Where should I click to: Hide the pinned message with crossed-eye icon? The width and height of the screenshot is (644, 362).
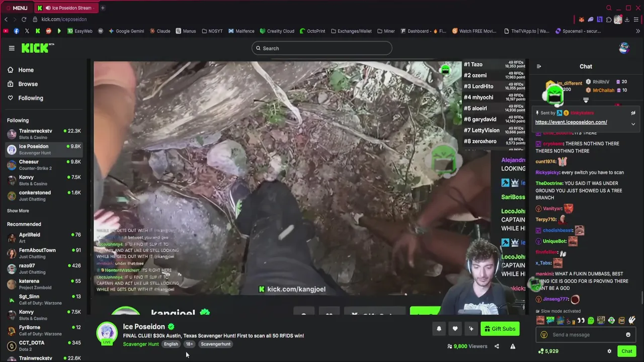click(x=633, y=113)
